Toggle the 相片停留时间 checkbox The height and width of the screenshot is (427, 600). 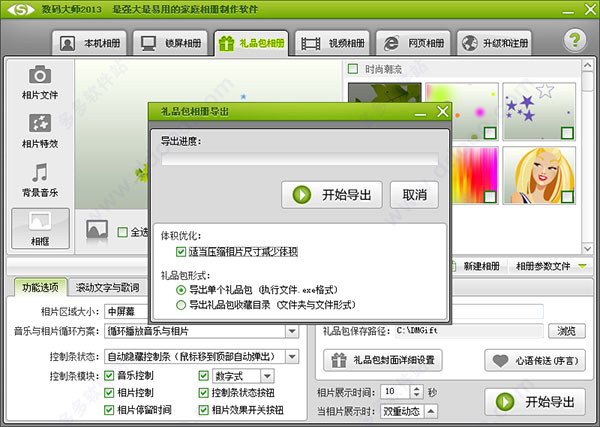point(109,410)
